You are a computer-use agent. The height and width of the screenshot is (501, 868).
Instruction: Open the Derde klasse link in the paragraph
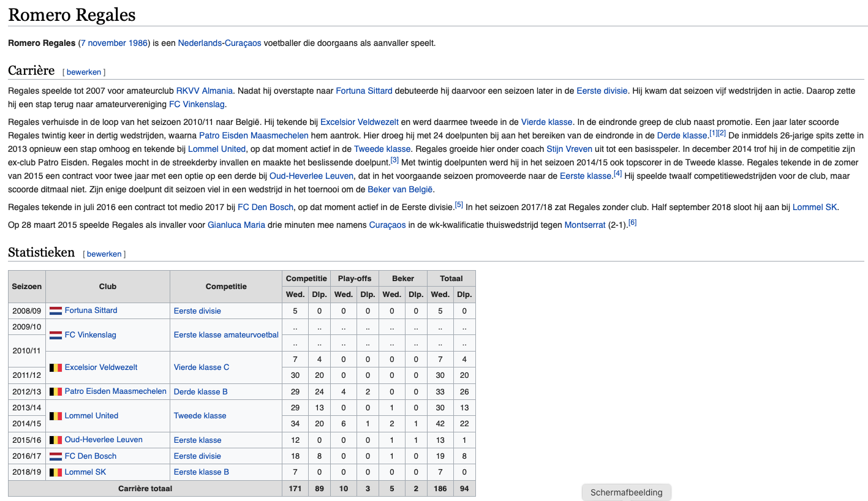(682, 135)
